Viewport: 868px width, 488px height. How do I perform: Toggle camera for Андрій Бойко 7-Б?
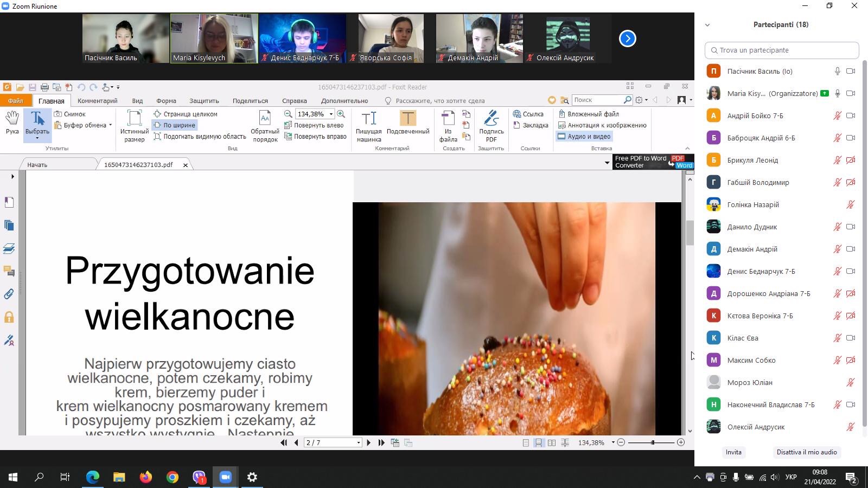coord(851,115)
